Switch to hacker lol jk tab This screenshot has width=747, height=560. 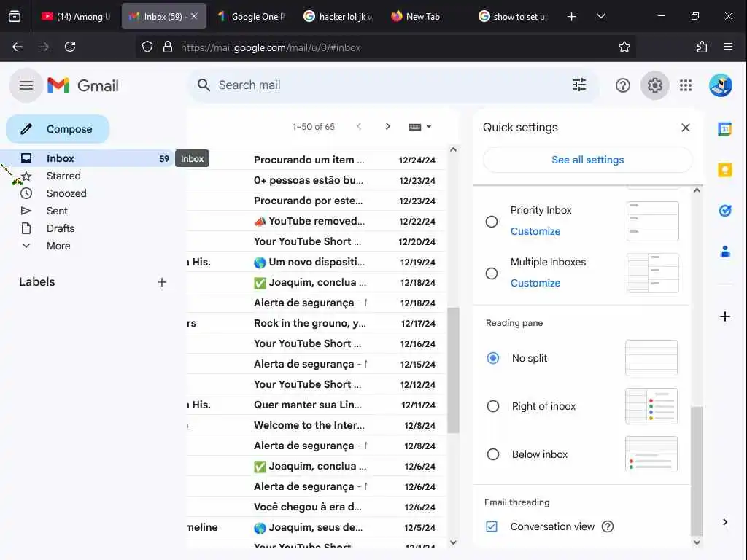pos(339,16)
